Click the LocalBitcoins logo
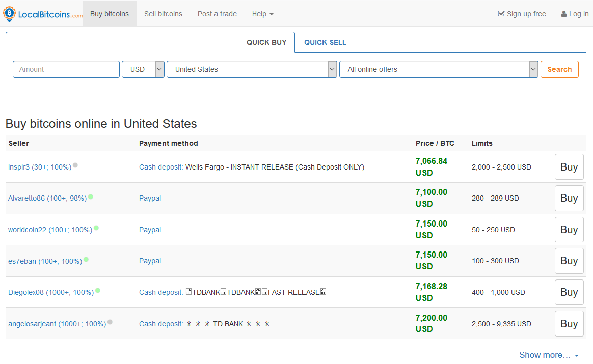Viewport: 593px width, 364px height. [42, 14]
